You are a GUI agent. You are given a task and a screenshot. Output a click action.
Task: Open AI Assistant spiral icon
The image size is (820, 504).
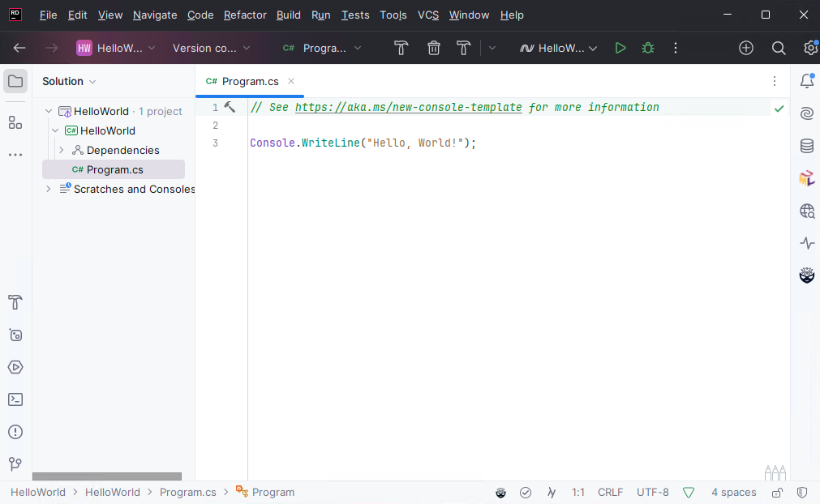[807, 113]
